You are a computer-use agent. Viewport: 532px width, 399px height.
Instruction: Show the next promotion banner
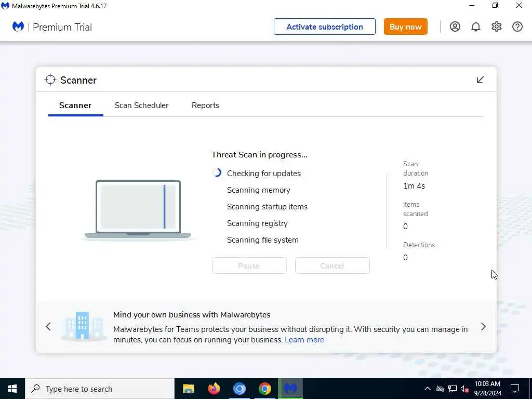483,327
